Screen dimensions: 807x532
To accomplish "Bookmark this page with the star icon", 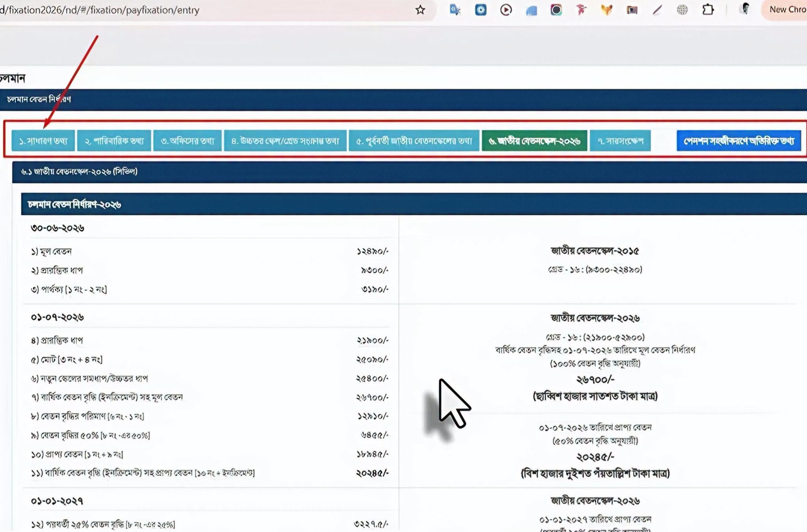I will coord(420,10).
